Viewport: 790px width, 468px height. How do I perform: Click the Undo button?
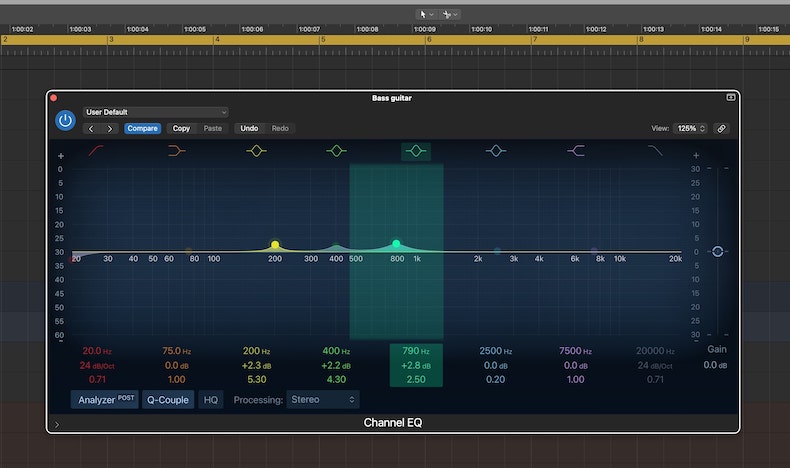click(x=249, y=128)
